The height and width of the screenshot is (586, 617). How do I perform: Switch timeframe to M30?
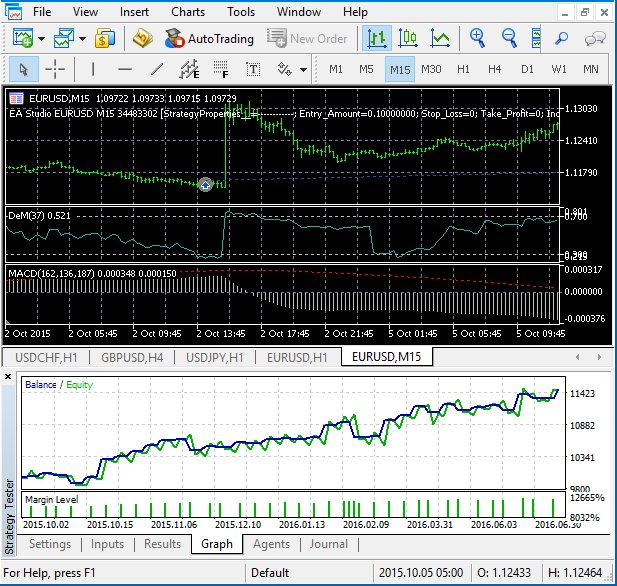431,69
